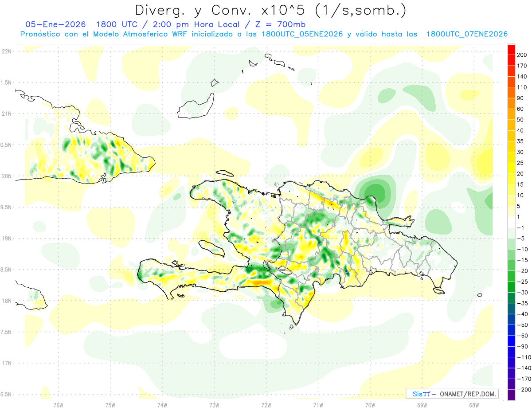
Task: Click colorbar value label '-110'
Action: pyautogui.click(x=524, y=357)
